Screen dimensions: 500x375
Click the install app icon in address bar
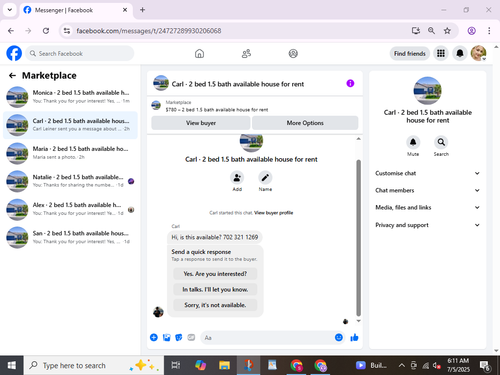pyautogui.click(x=415, y=31)
